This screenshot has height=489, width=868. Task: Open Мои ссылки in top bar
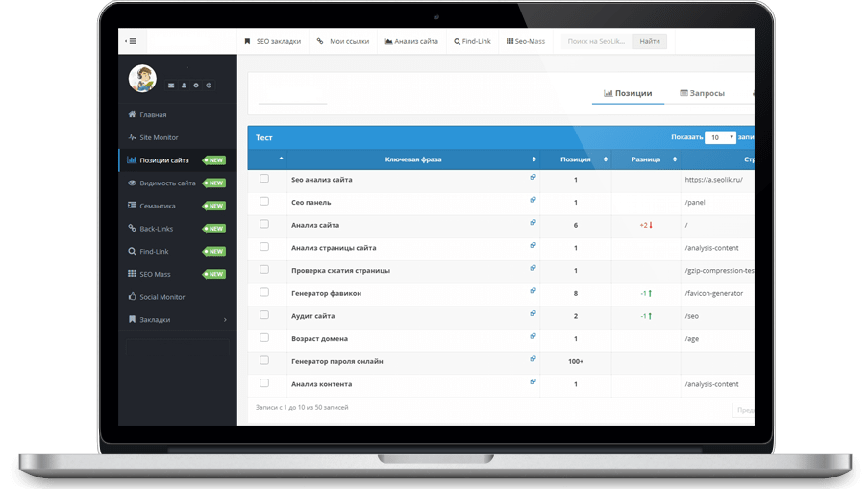click(x=343, y=41)
